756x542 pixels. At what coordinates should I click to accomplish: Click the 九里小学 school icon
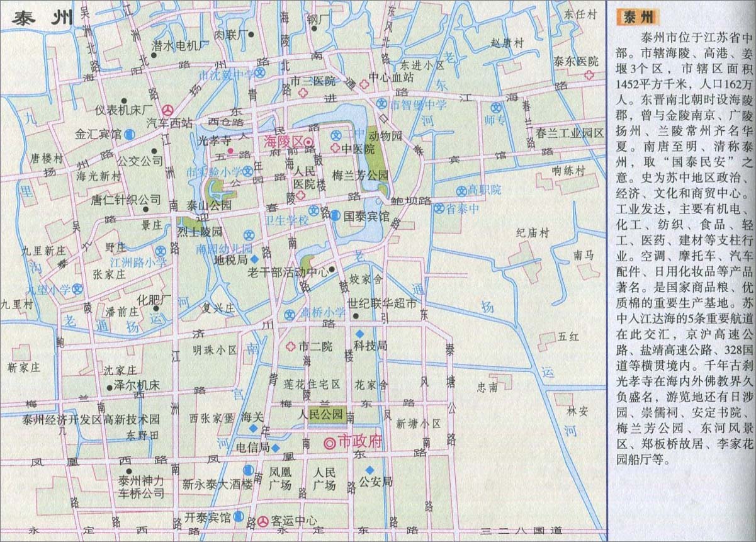[77, 289]
